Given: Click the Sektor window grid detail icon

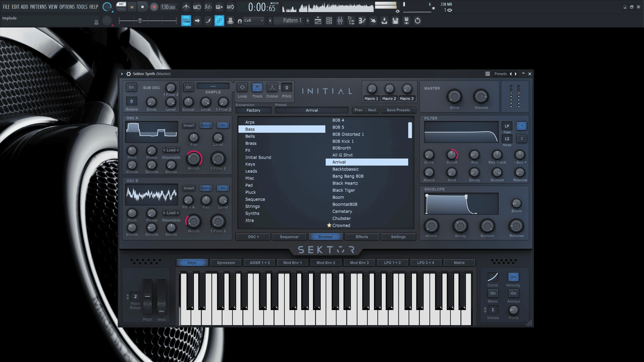Looking at the screenshot, I should [488, 74].
